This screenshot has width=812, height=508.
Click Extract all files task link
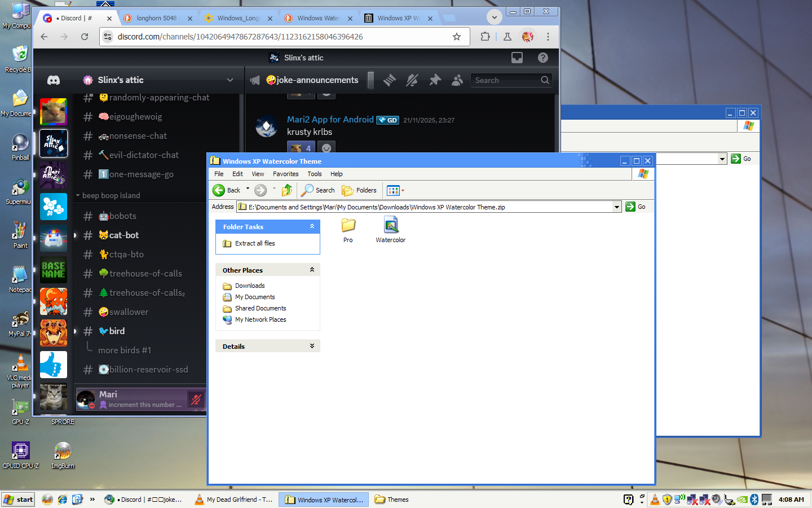[x=255, y=243]
